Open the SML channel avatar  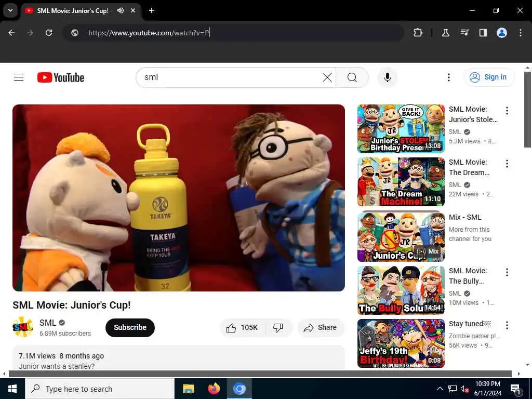coord(23,327)
